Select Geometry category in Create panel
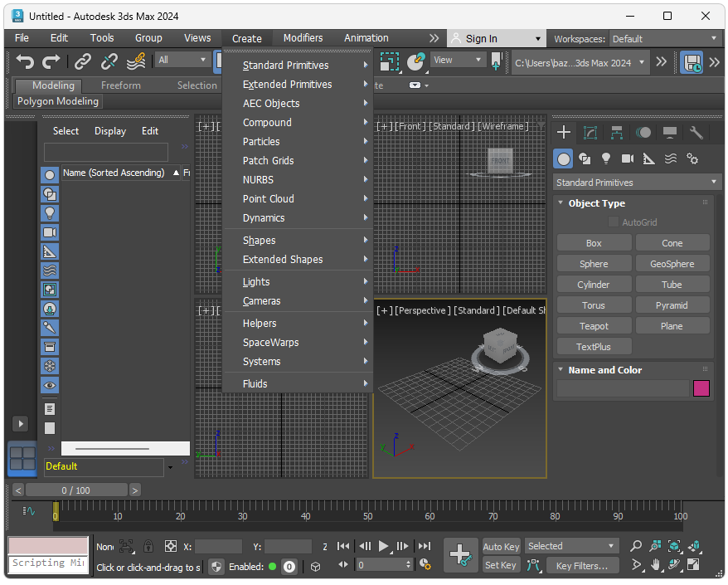Screen dimensions: 728x585 (x=563, y=159)
